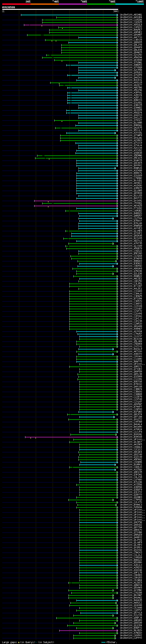Open hit UniRef100_C6MUB2
The height and width of the screenshot is (644, 146).
coord(131,211)
